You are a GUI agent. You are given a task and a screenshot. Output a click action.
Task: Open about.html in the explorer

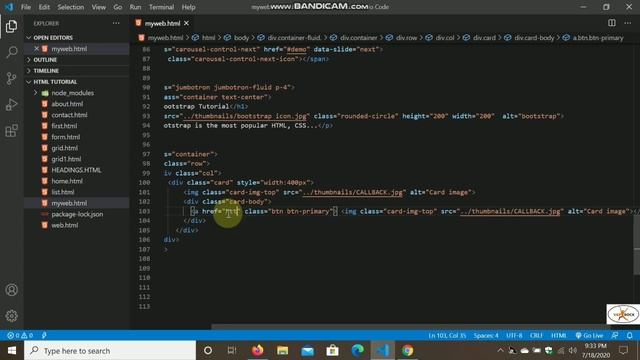[67, 104]
